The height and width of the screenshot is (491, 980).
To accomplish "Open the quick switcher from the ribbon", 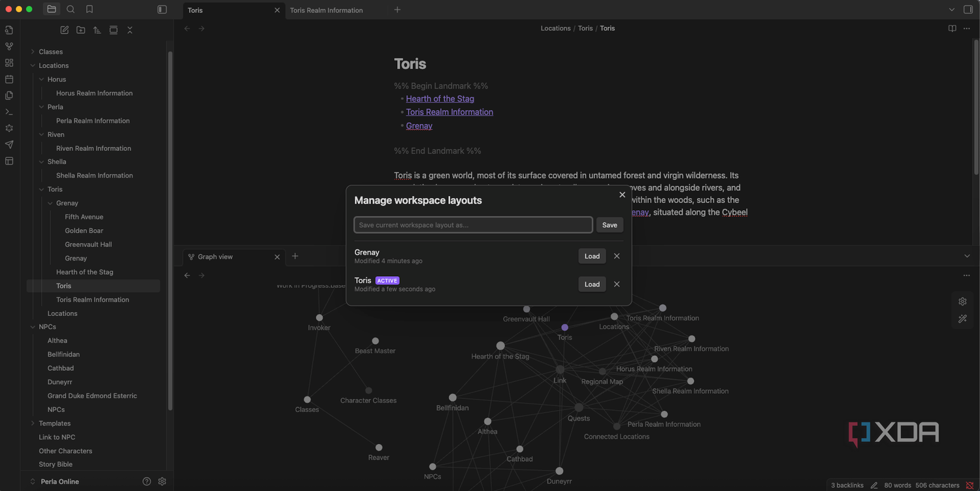I will pyautogui.click(x=9, y=30).
